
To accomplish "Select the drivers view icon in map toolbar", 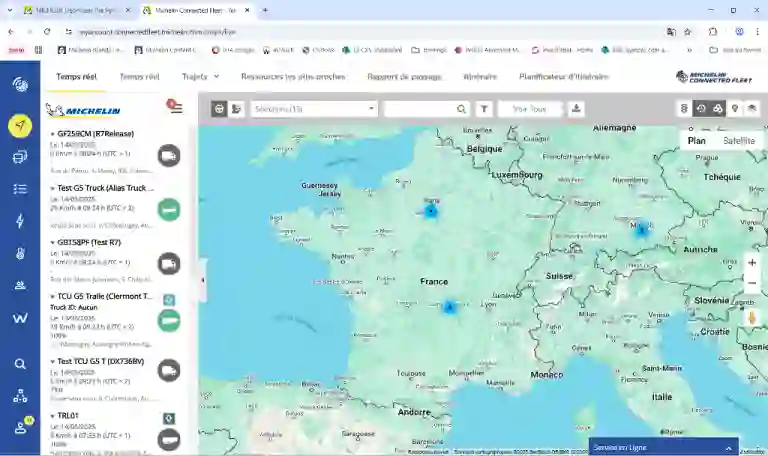I will tap(237, 109).
